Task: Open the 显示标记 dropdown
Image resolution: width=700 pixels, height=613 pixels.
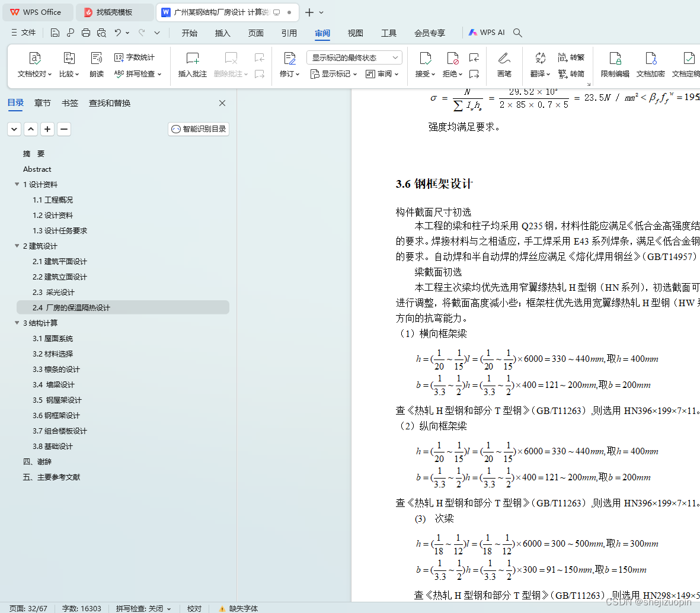Action: pyautogui.click(x=334, y=73)
